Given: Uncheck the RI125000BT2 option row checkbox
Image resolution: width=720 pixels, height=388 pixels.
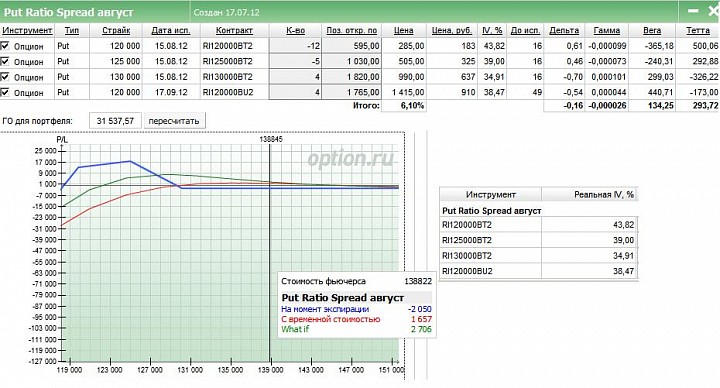Looking at the screenshot, I should pyautogui.click(x=5, y=61).
